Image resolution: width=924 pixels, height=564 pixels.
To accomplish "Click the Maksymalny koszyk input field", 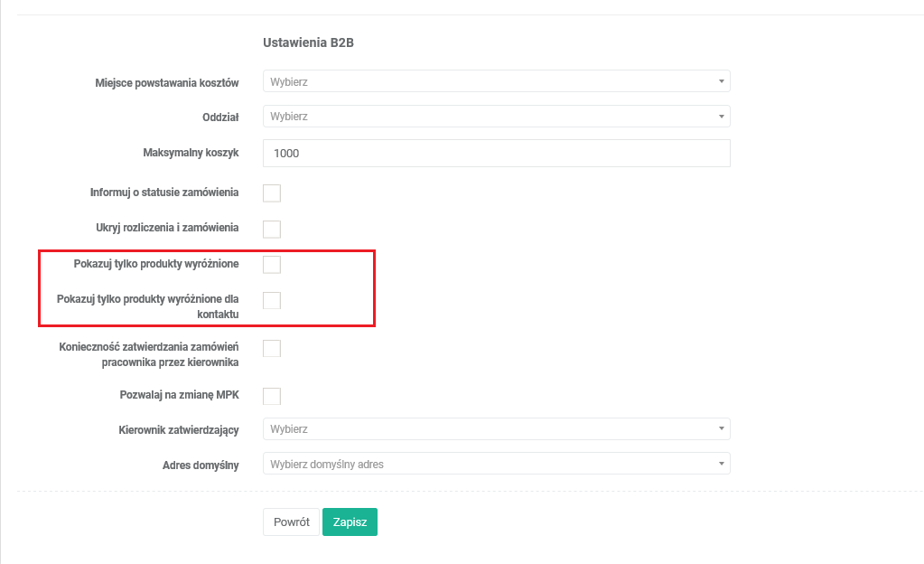I will point(495,153).
